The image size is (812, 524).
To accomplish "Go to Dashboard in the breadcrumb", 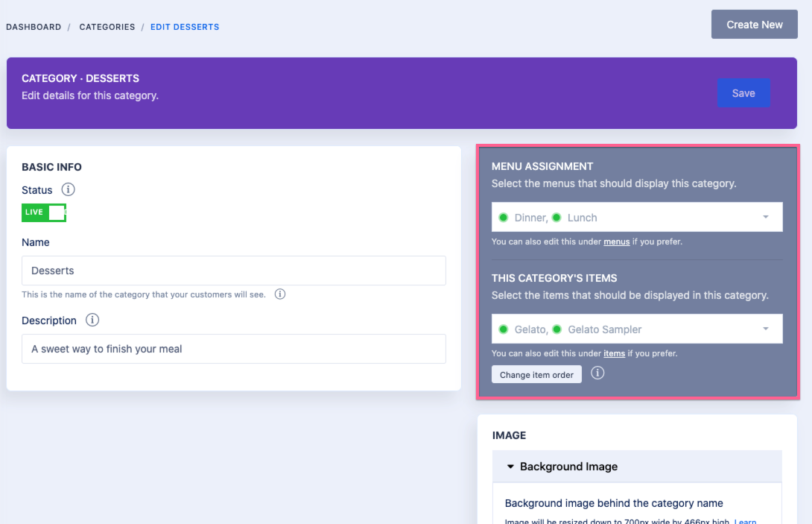I will point(34,27).
